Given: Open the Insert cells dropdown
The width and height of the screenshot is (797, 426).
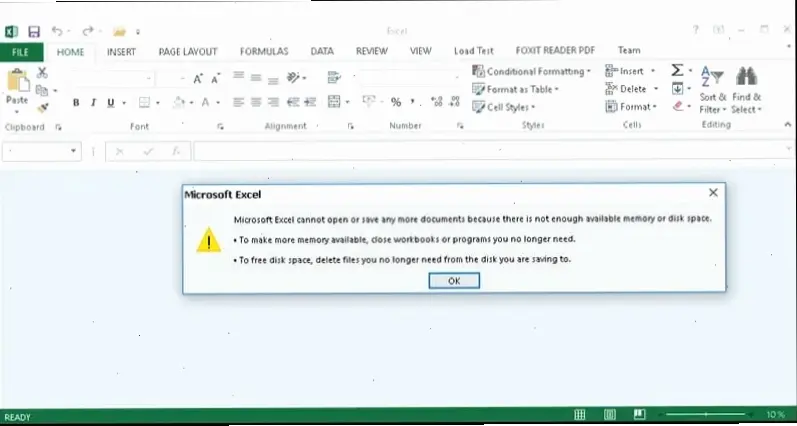Looking at the screenshot, I should (630, 71).
